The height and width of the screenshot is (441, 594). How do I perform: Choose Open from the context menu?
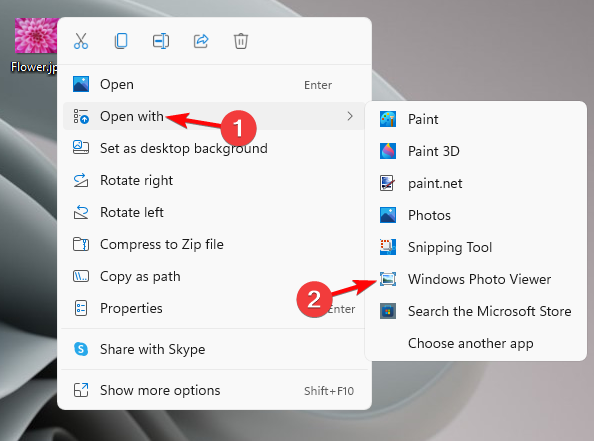point(214,84)
